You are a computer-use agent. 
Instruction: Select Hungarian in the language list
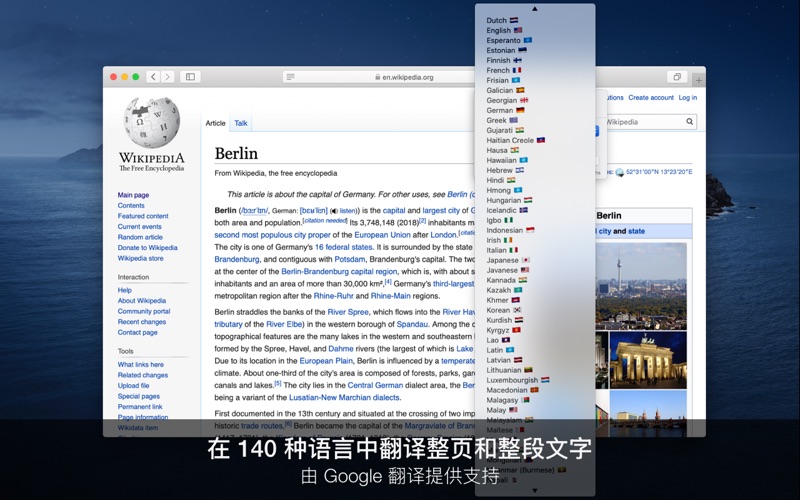[509, 200]
